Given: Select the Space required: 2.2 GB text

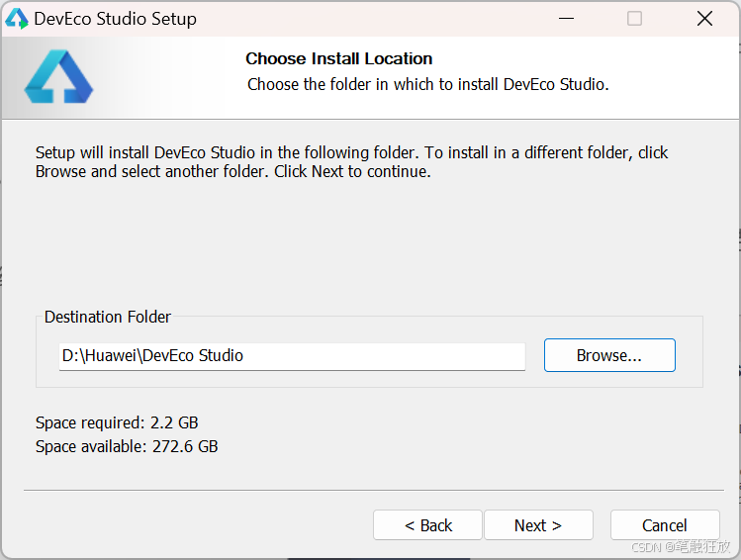Looking at the screenshot, I should (x=117, y=422).
